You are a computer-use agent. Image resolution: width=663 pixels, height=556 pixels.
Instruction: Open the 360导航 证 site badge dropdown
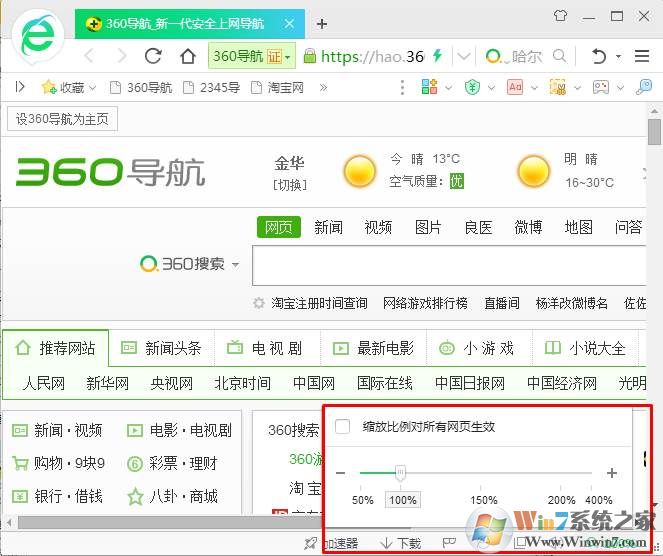[252, 56]
